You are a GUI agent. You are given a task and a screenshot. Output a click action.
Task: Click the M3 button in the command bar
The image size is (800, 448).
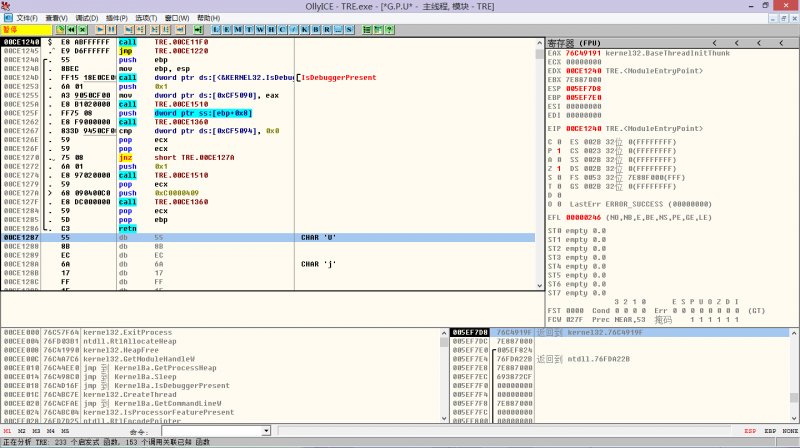36,431
